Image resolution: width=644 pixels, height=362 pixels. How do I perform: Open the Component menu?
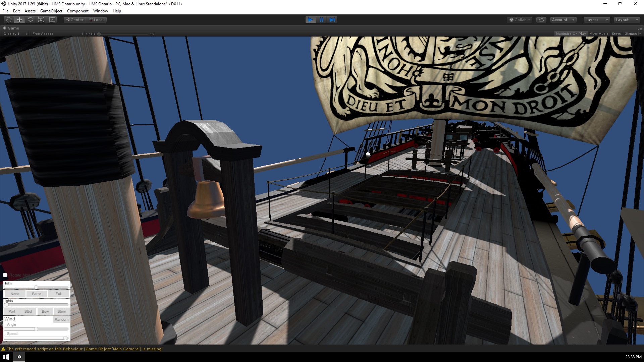point(77,11)
